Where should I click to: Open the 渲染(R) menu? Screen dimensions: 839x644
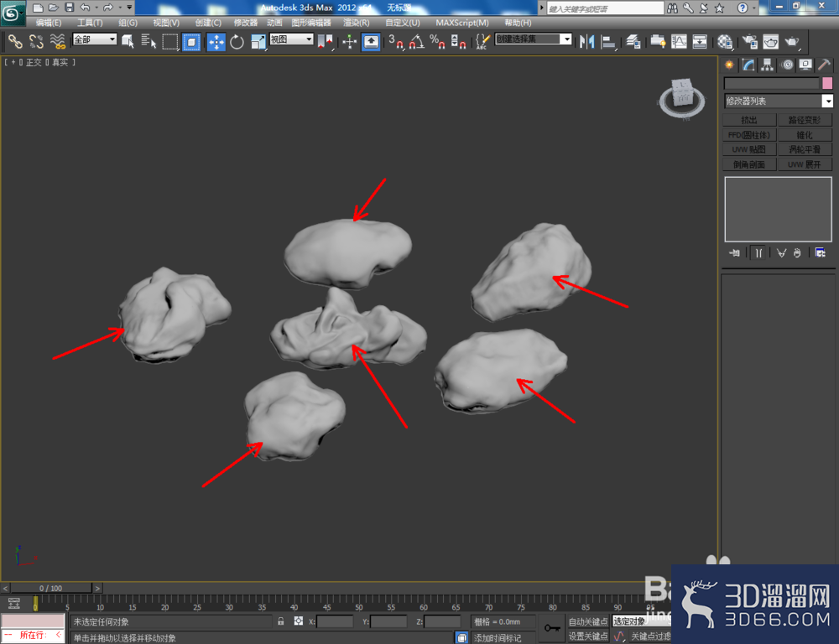tap(356, 23)
